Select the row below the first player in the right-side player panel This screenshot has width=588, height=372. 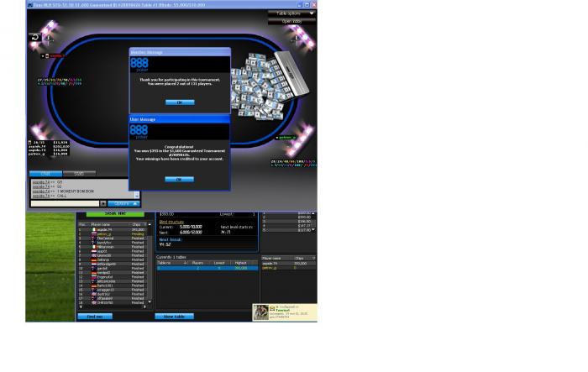coord(288,268)
